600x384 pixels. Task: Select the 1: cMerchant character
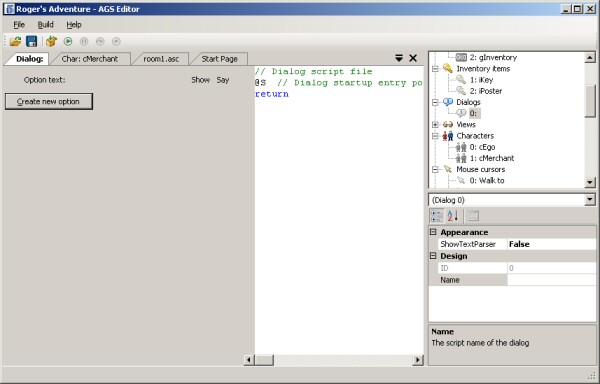[x=492, y=158]
